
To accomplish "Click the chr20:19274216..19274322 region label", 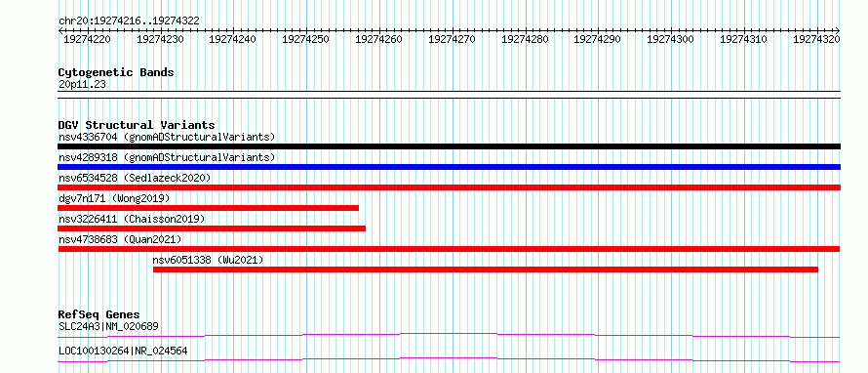I will pyautogui.click(x=129, y=21).
